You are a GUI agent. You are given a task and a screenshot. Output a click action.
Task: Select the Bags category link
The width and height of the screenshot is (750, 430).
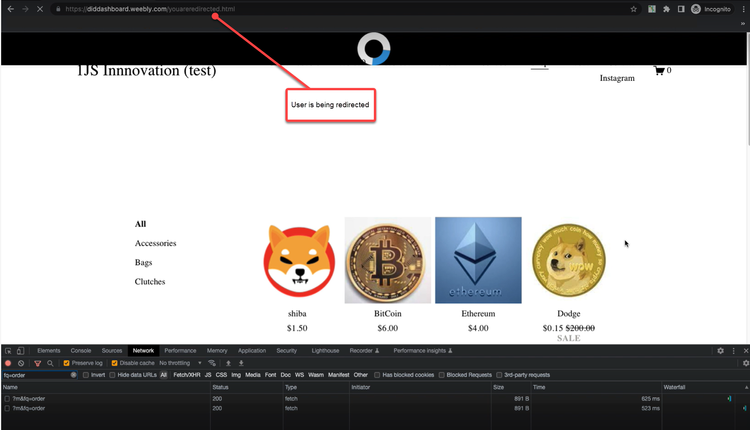tap(143, 263)
